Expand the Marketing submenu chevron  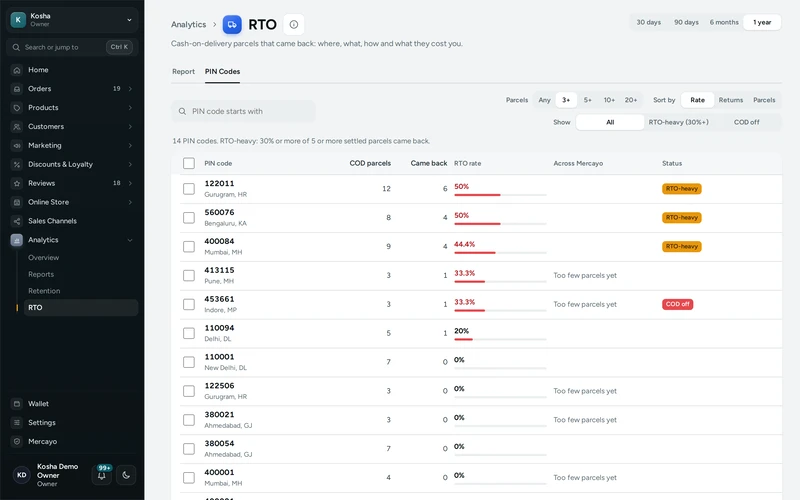(130, 145)
